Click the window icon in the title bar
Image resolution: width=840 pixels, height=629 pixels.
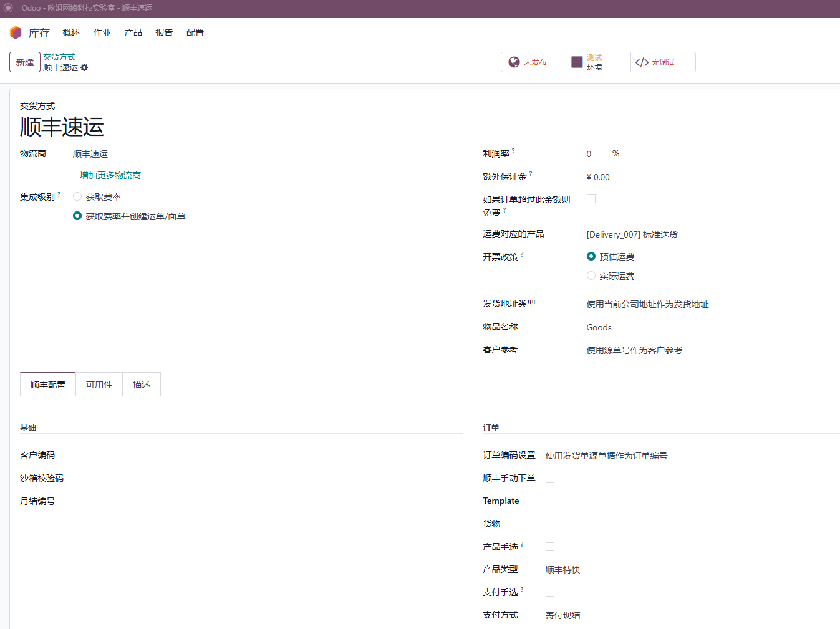pos(8,8)
